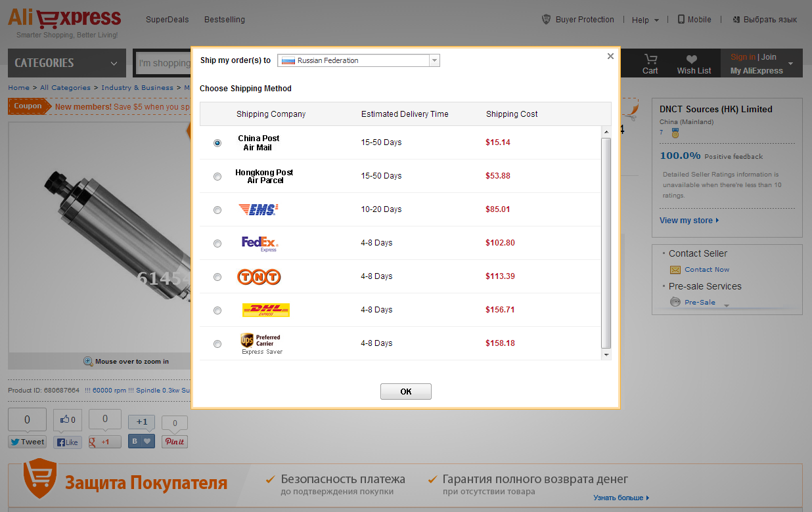Navigate to All Categories breadcrumb

tap(65, 87)
